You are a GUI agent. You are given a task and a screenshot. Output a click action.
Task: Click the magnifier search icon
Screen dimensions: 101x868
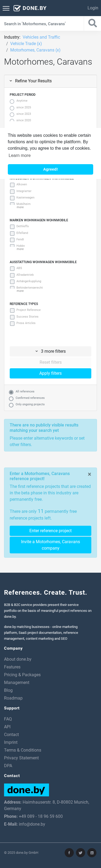click(92, 23)
